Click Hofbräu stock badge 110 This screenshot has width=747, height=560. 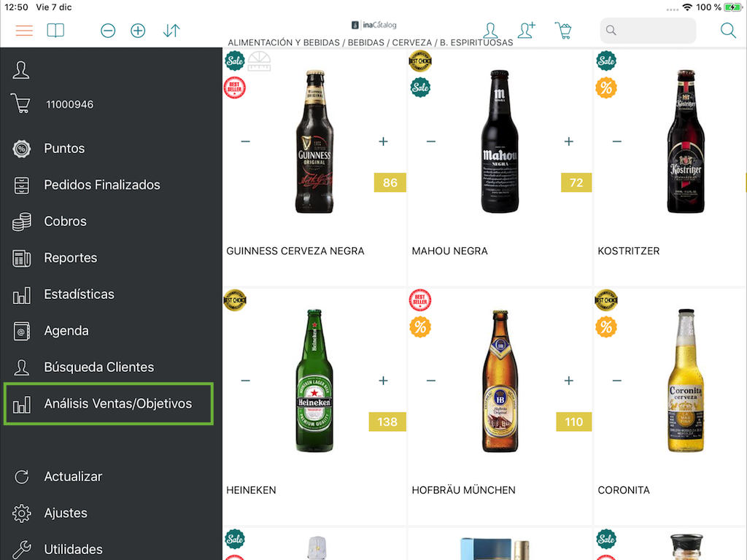574,421
